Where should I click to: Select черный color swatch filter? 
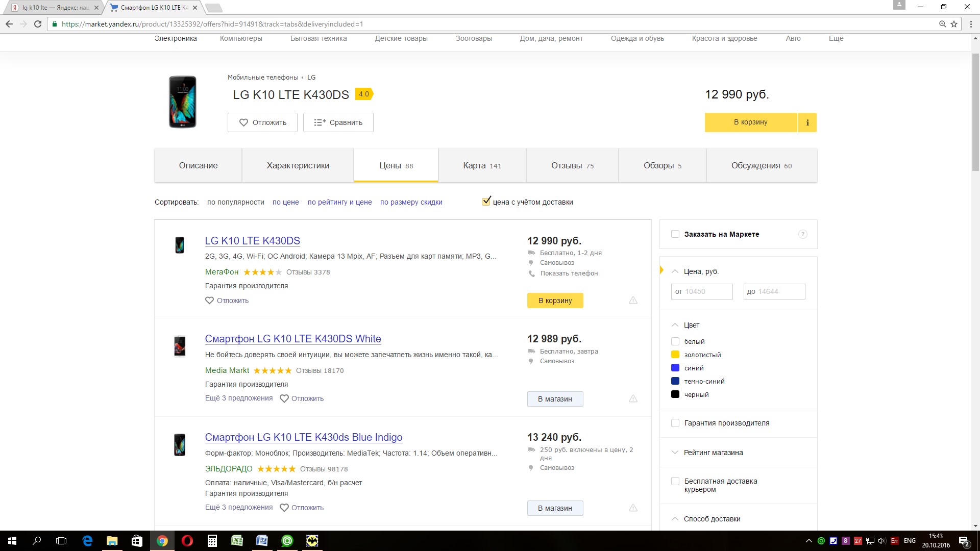675,394
